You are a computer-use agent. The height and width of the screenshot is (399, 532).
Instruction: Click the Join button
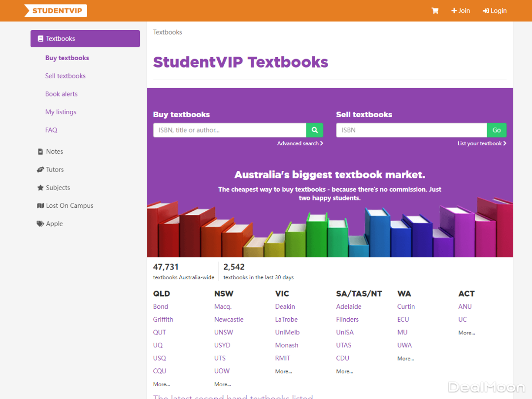pos(461,10)
